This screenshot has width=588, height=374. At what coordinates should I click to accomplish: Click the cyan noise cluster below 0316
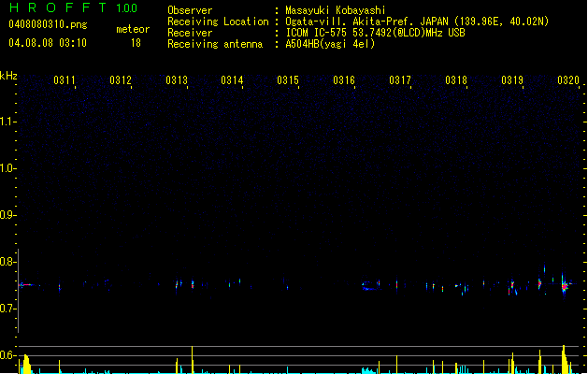369,370
